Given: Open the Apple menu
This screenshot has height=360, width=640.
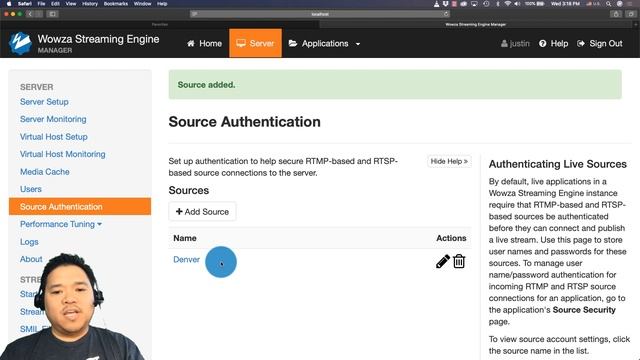Looking at the screenshot, I should click(9, 4).
